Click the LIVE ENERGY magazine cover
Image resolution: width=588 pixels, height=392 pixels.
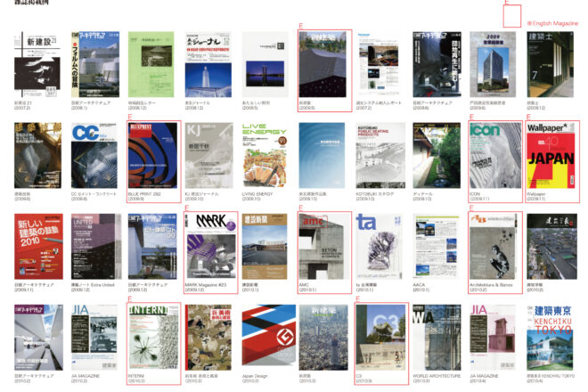click(267, 153)
